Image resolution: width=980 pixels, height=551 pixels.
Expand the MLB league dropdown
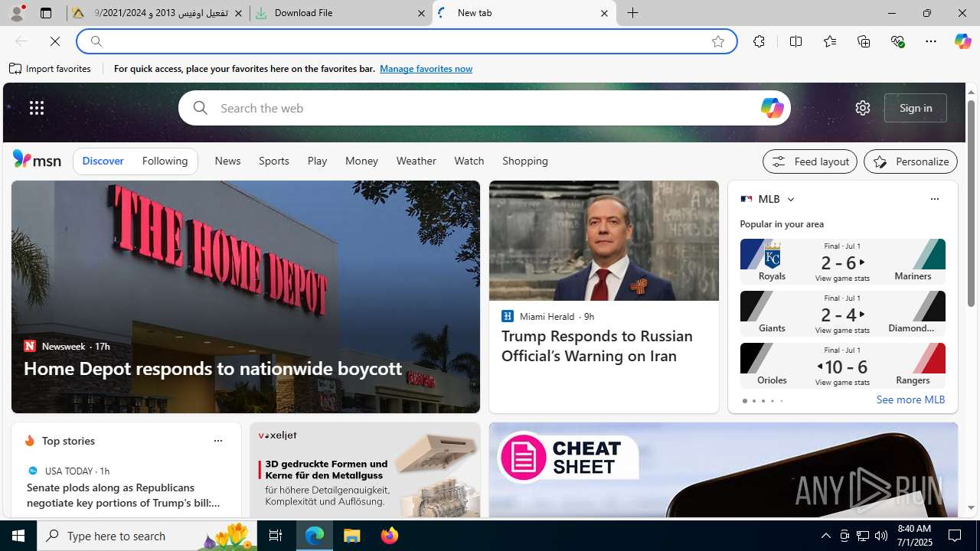click(790, 199)
